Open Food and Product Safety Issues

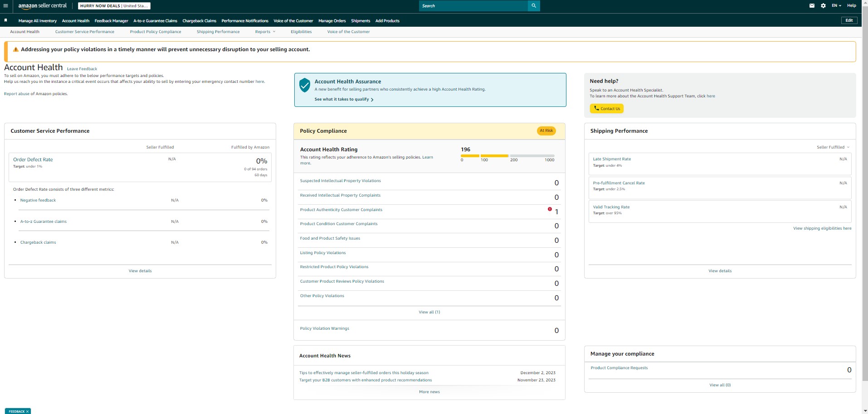point(330,238)
